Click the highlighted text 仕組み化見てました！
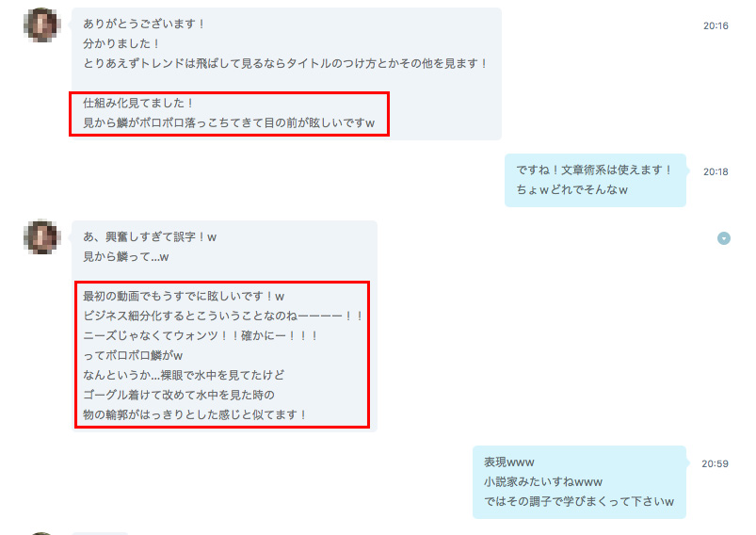Image resolution: width=756 pixels, height=535 pixels. pos(137,103)
